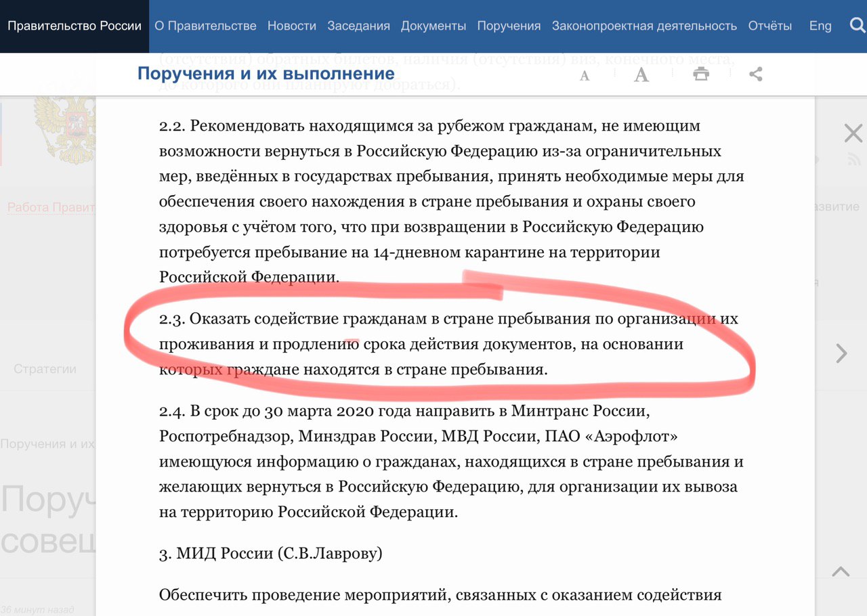Screen dimensions: 867x616
Task: Click the Russian coat of arms emblem
Action: (x=64, y=122)
